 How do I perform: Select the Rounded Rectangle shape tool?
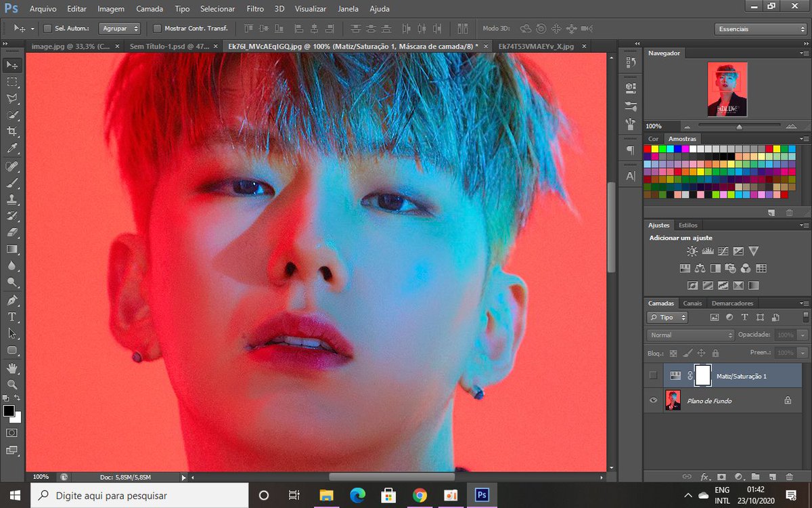pos(12,350)
